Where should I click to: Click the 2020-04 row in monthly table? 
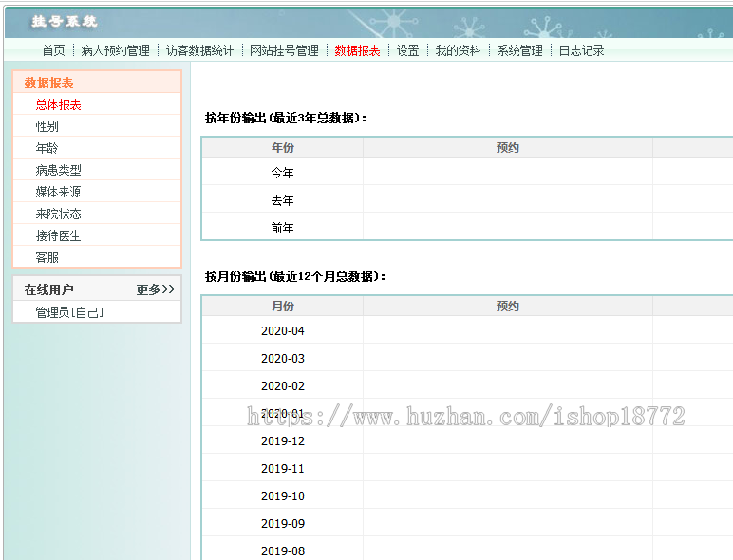point(283,331)
